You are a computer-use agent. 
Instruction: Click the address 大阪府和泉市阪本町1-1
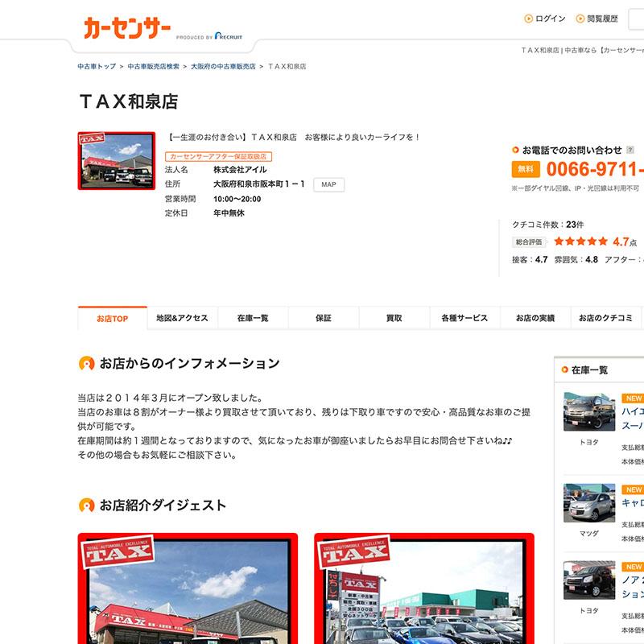click(x=258, y=184)
